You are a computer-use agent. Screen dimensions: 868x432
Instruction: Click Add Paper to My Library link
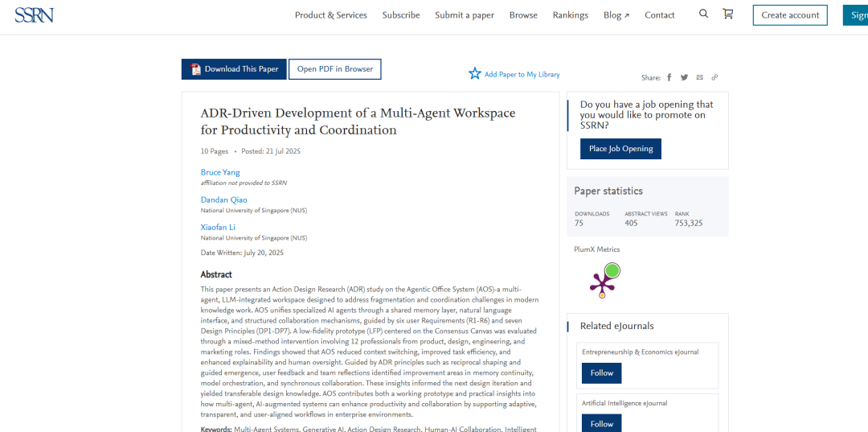522,74
